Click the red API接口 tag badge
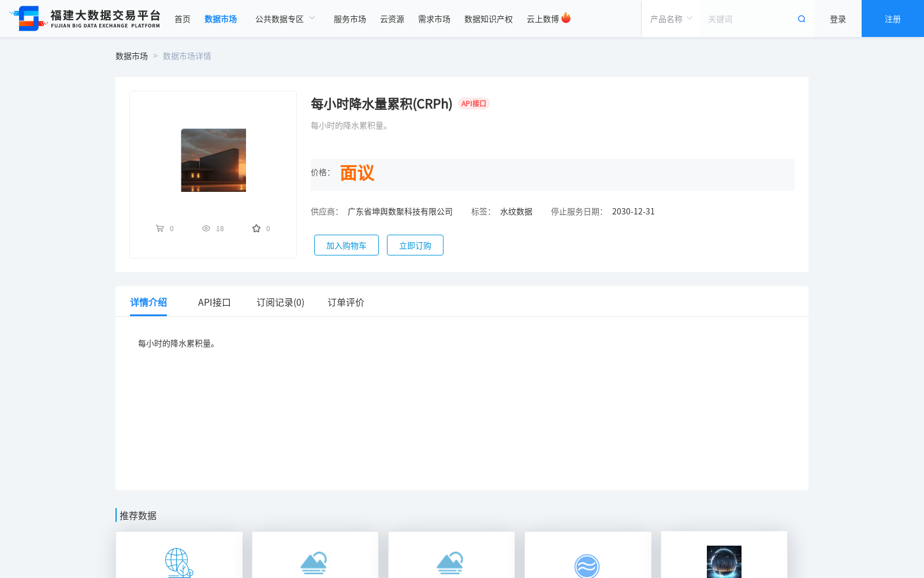Image resolution: width=924 pixels, height=578 pixels. pos(474,103)
